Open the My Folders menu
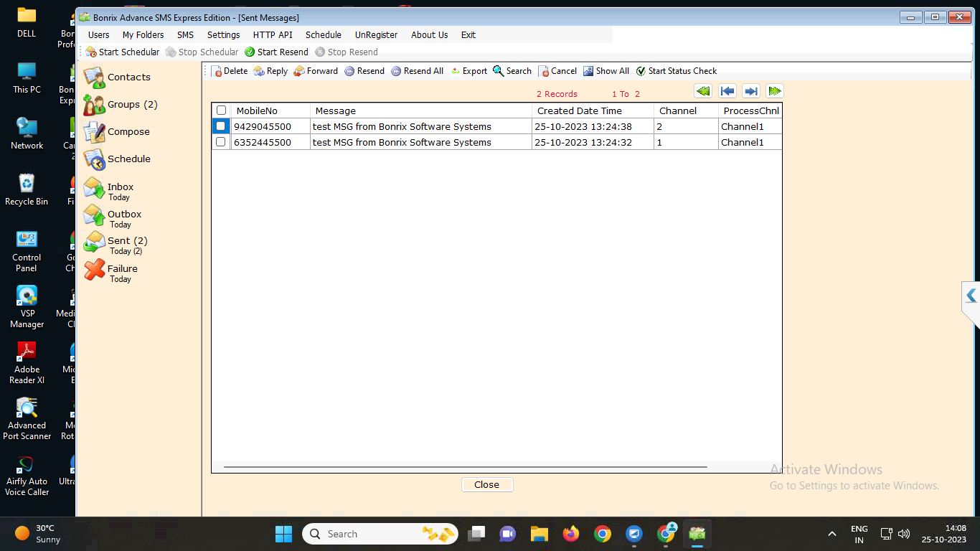 tap(143, 34)
